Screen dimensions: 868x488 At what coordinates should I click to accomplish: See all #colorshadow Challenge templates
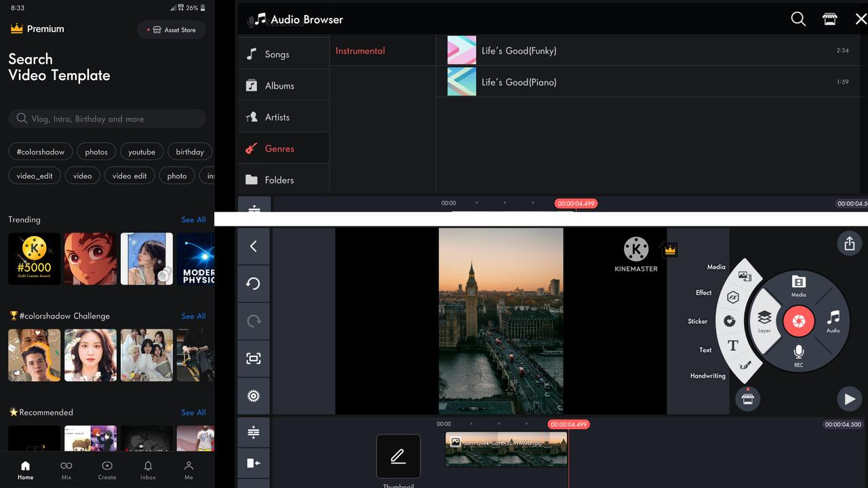pyautogui.click(x=193, y=316)
